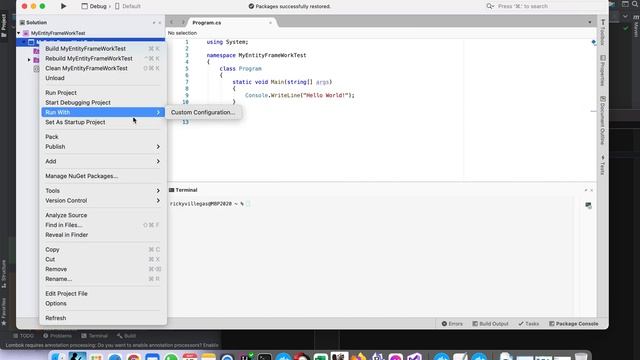Open the Errors pad
This screenshot has width=640, height=360.
click(452, 324)
